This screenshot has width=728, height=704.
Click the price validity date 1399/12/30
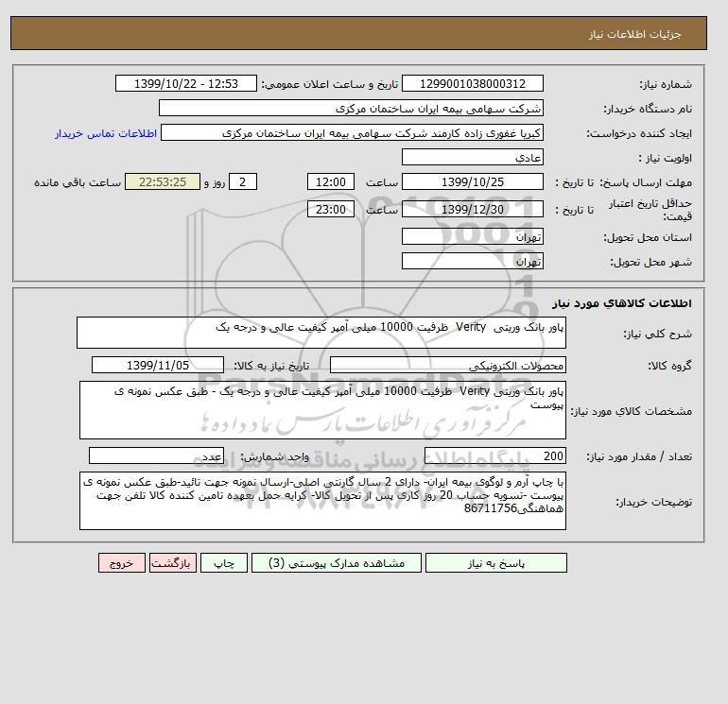pos(472,209)
